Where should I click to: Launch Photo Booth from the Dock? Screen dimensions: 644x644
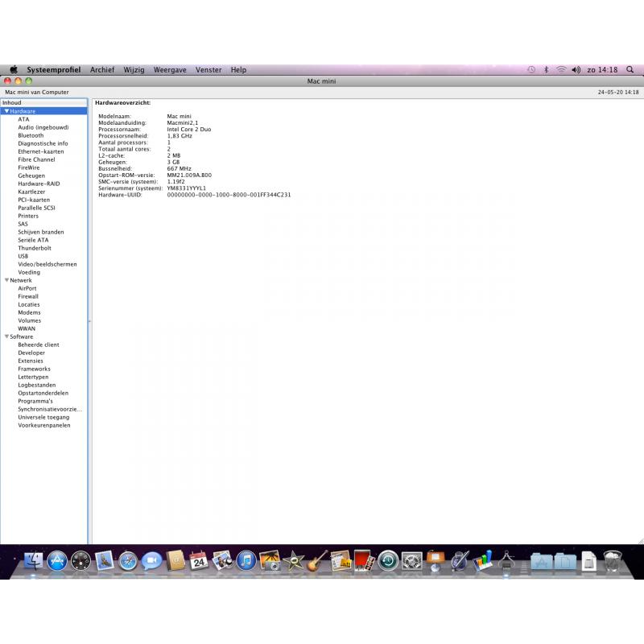point(365,561)
